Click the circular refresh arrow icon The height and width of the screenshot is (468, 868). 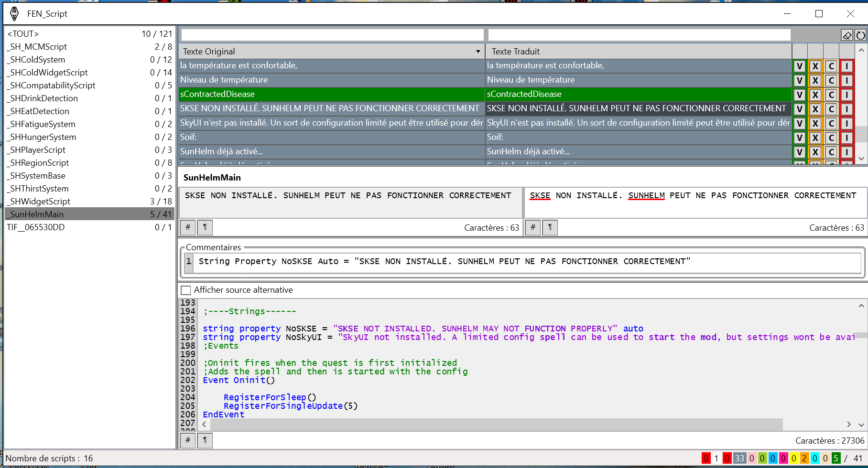860,35
